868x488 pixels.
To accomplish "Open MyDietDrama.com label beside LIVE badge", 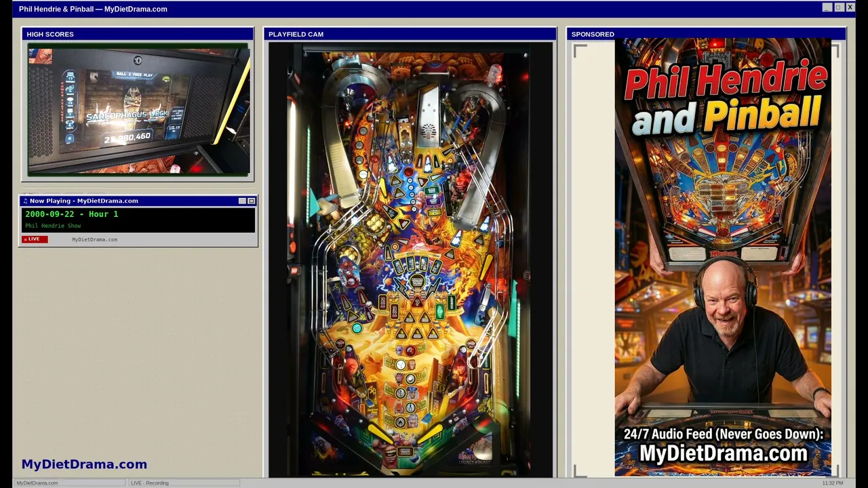I will [x=94, y=239].
